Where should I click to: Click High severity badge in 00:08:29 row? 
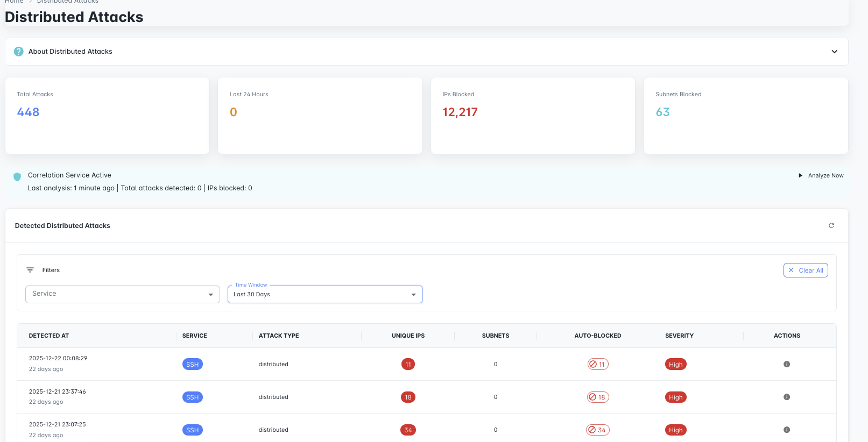coord(676,365)
